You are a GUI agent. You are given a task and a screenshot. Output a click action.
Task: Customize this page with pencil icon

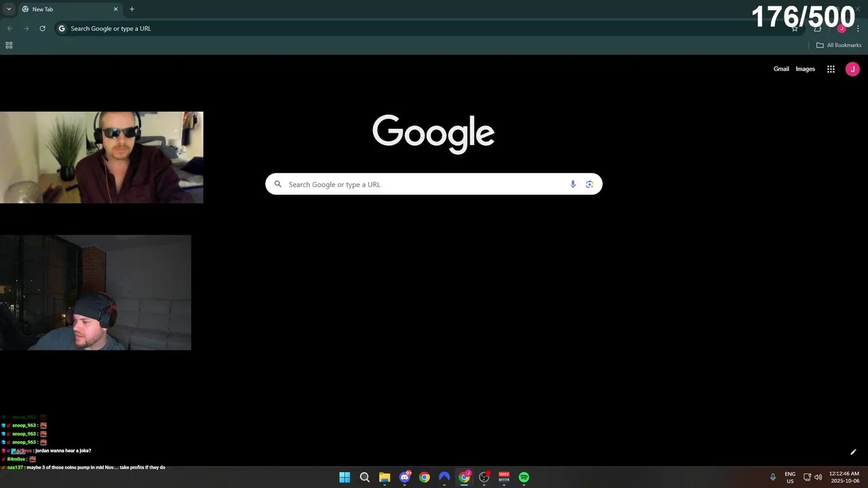pos(853,452)
